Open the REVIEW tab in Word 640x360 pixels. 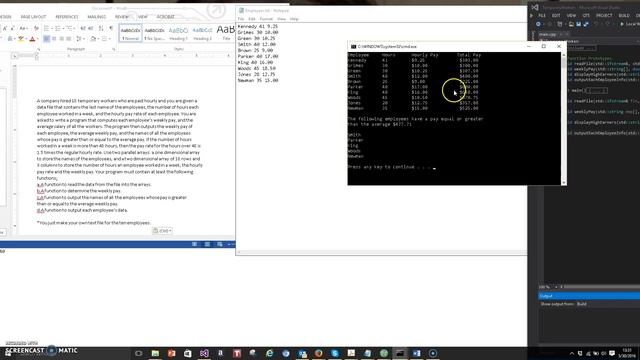[121, 17]
